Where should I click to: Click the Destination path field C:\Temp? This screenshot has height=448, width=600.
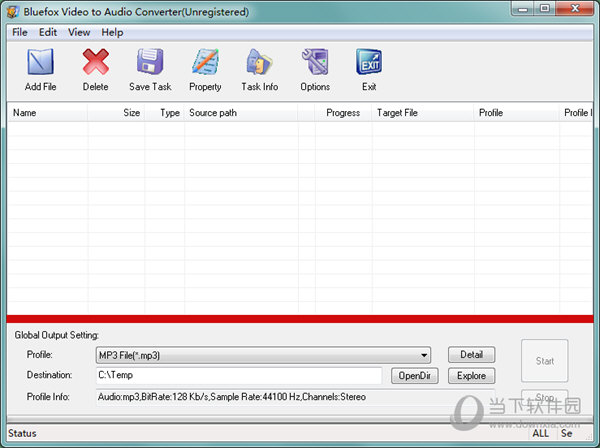tap(239, 375)
